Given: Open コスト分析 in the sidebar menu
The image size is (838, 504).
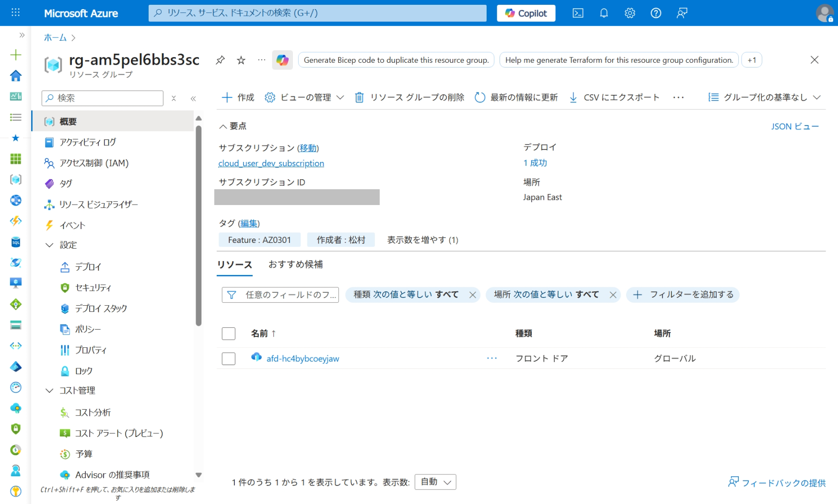Looking at the screenshot, I should pos(94,412).
